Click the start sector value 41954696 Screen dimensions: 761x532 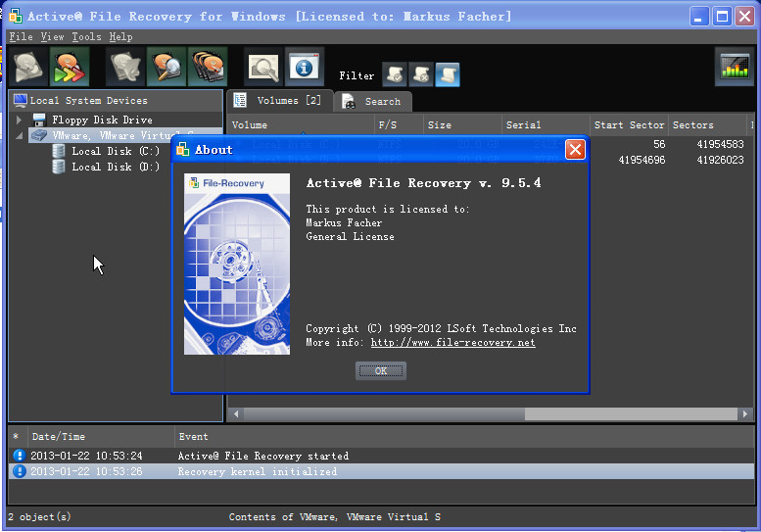[x=642, y=160]
